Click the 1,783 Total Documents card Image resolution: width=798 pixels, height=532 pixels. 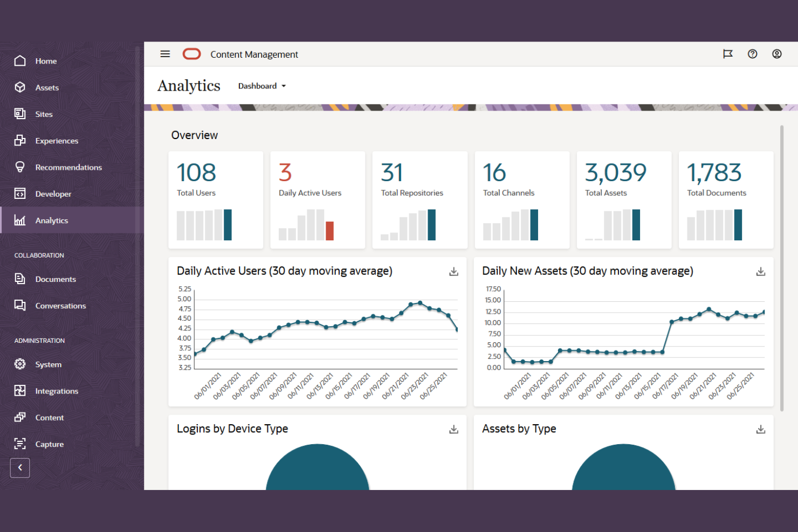(726, 200)
